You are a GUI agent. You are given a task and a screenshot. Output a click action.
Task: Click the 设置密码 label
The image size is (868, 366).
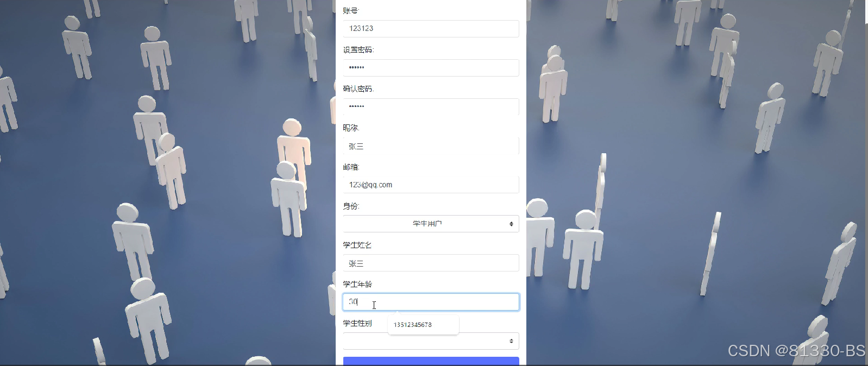358,50
